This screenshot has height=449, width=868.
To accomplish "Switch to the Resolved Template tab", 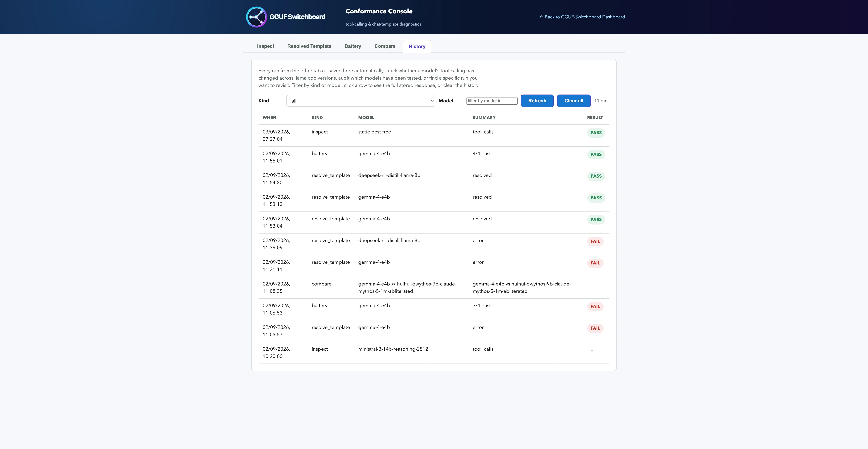I will (309, 46).
